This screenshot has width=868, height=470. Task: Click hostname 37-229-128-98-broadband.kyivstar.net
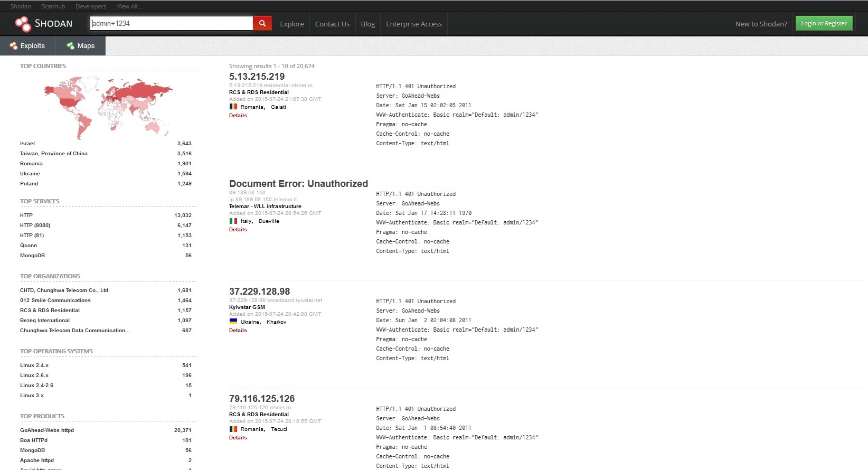[x=276, y=300]
